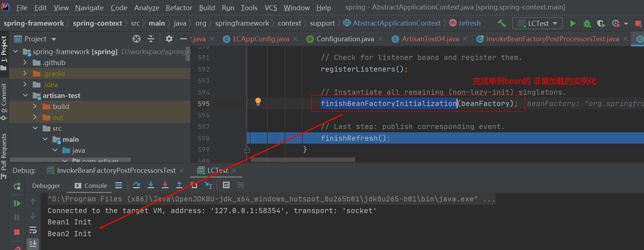Open the Commit tool window
The width and height of the screenshot is (644, 250).
point(4,101)
